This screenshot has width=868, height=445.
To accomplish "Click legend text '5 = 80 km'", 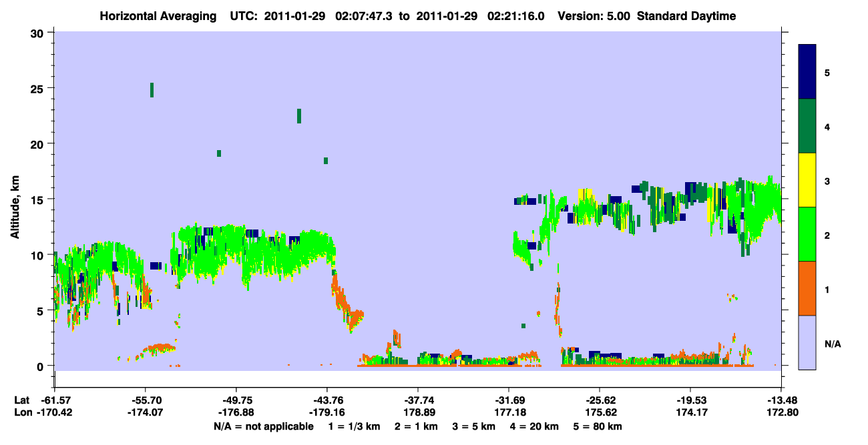I will (x=598, y=426).
